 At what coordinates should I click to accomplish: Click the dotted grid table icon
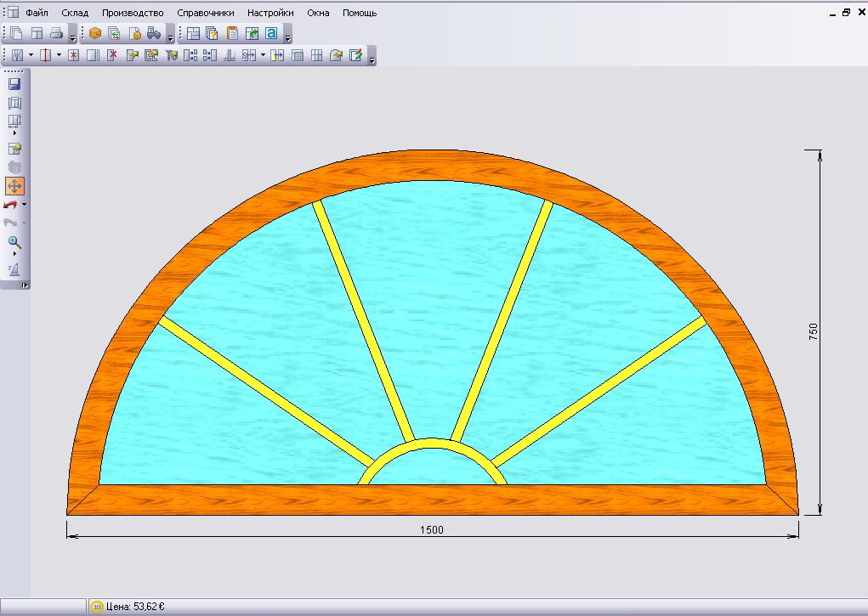coord(193,34)
